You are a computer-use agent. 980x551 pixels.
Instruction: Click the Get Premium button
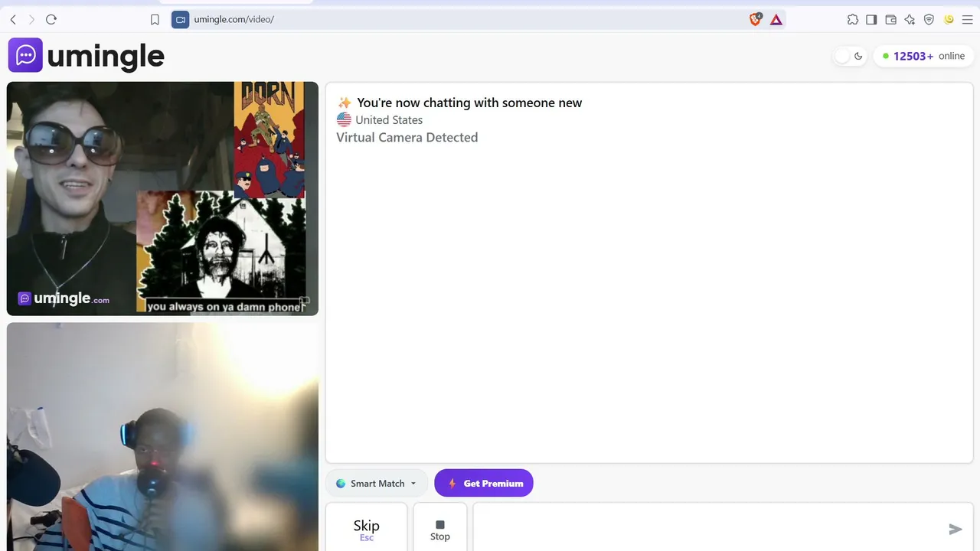click(x=484, y=483)
